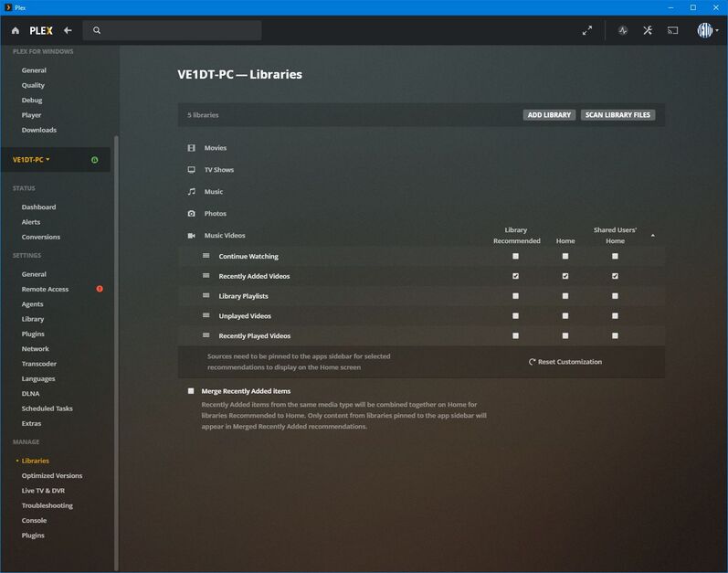728x573 pixels.
Task: Click the Music Videos camcorder icon
Action: click(x=191, y=236)
